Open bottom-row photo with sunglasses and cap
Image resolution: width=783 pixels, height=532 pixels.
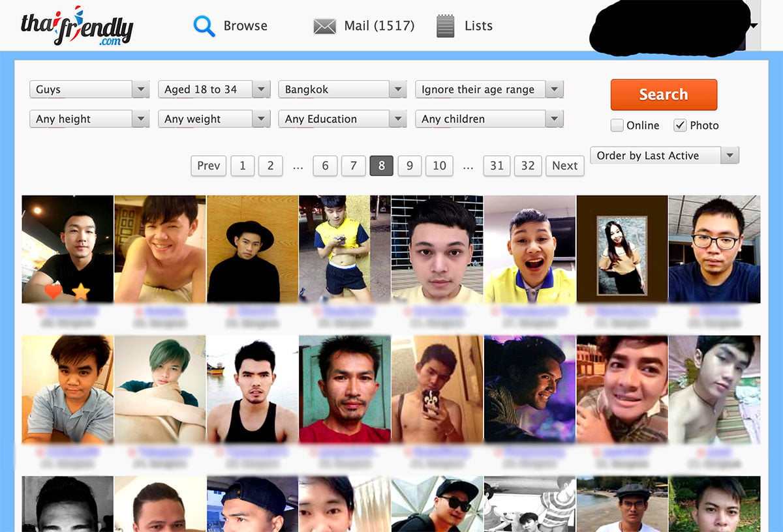pyautogui.click(x=437, y=504)
